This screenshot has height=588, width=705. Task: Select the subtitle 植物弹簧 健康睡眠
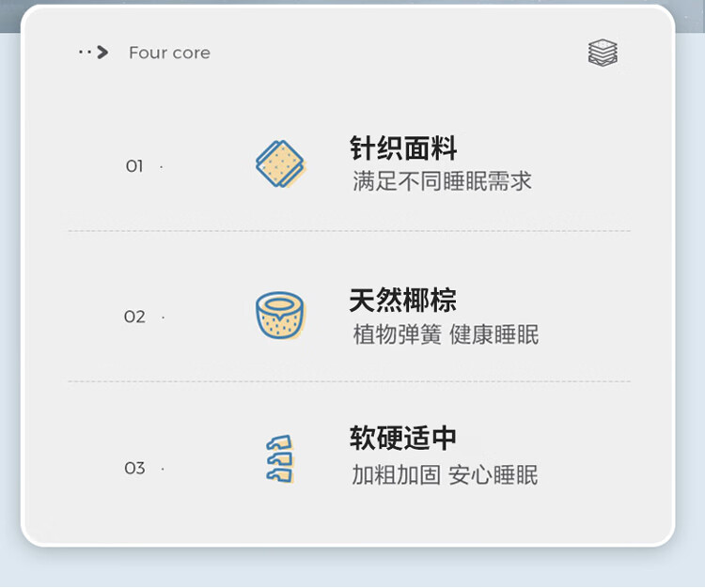[x=446, y=334]
